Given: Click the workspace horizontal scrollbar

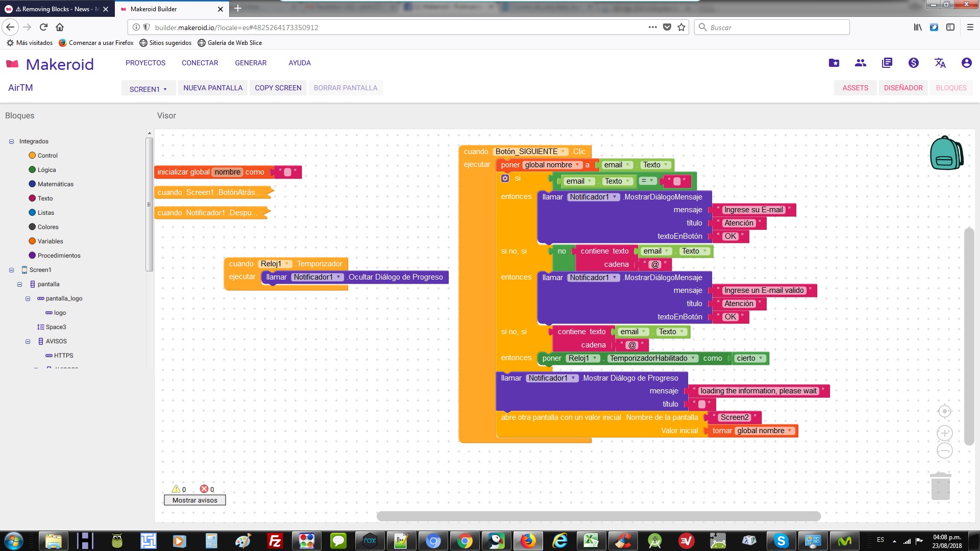Looking at the screenshot, I should (598, 516).
